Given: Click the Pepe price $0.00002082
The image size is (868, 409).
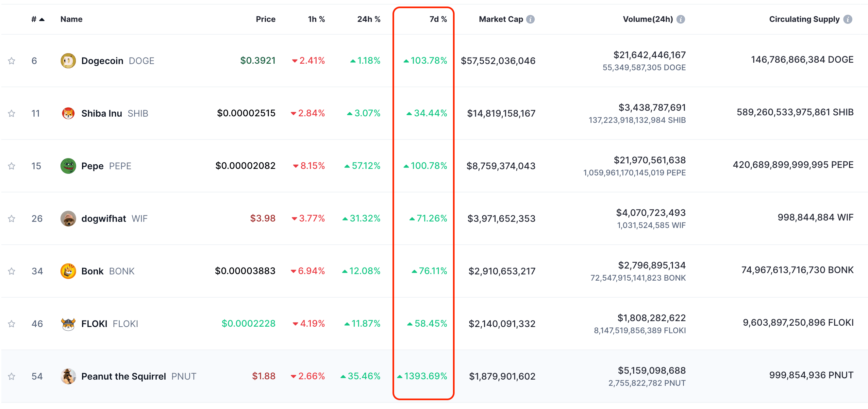Looking at the screenshot, I should (245, 165).
